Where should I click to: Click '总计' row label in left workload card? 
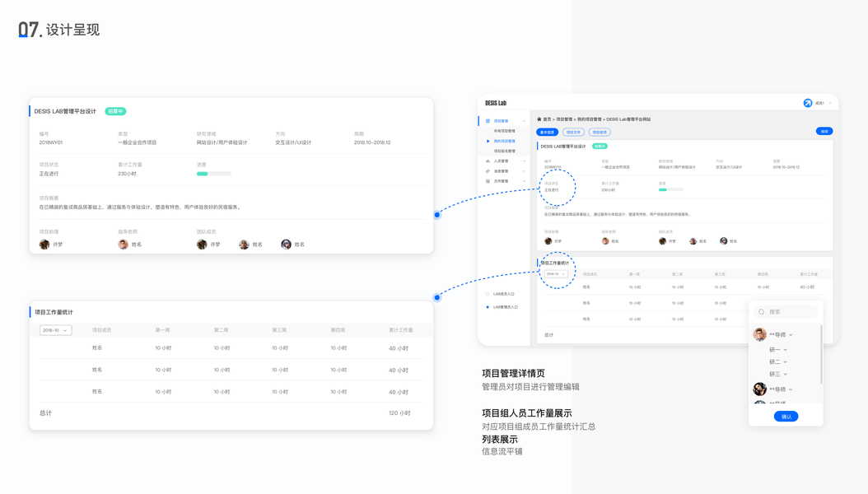click(46, 413)
